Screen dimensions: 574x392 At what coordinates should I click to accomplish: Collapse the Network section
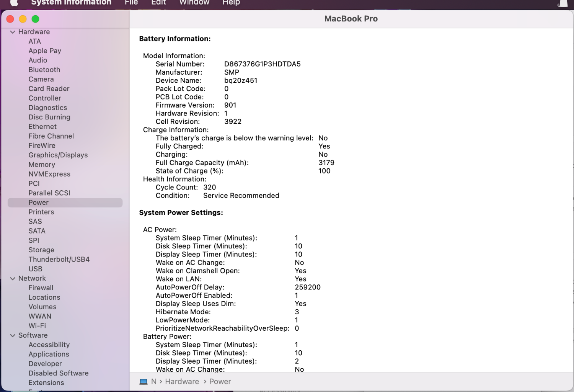coord(13,279)
